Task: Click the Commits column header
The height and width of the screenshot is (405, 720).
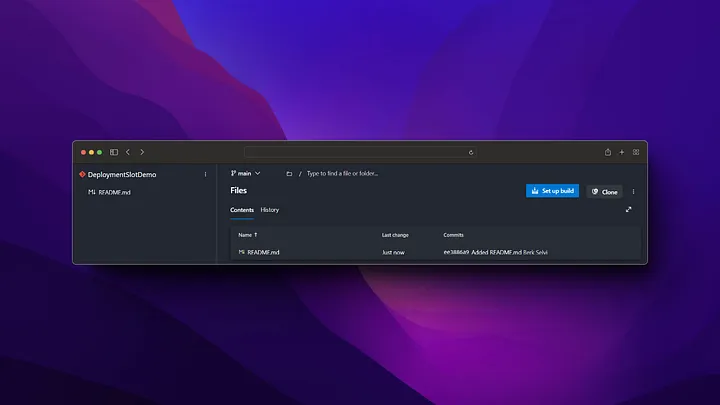Action: pyautogui.click(x=453, y=235)
